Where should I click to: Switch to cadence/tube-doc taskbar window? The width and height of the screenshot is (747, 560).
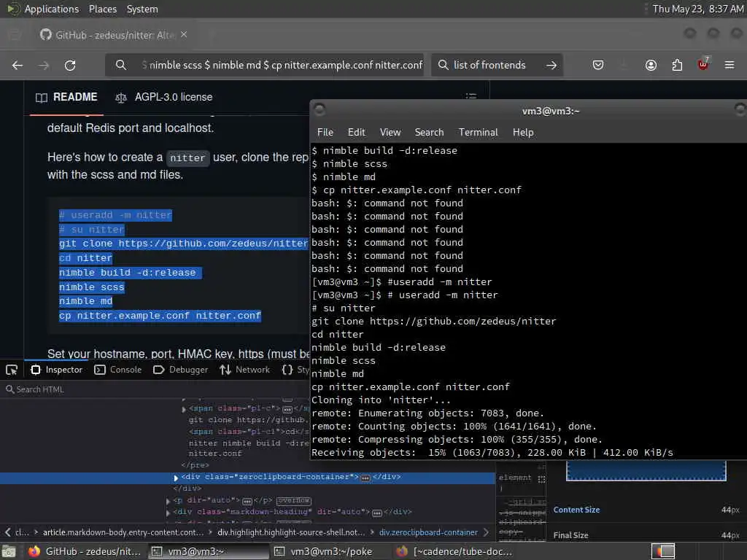[x=454, y=551]
